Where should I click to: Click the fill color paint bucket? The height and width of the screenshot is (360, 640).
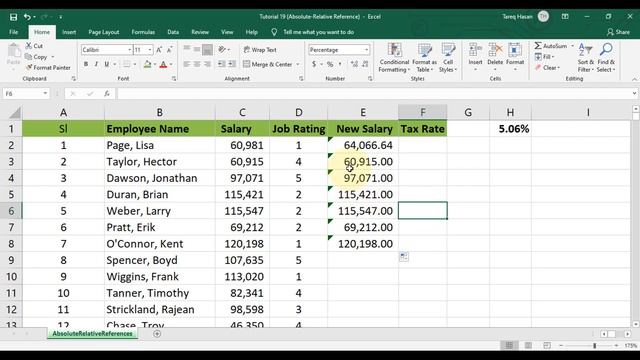[147, 64]
